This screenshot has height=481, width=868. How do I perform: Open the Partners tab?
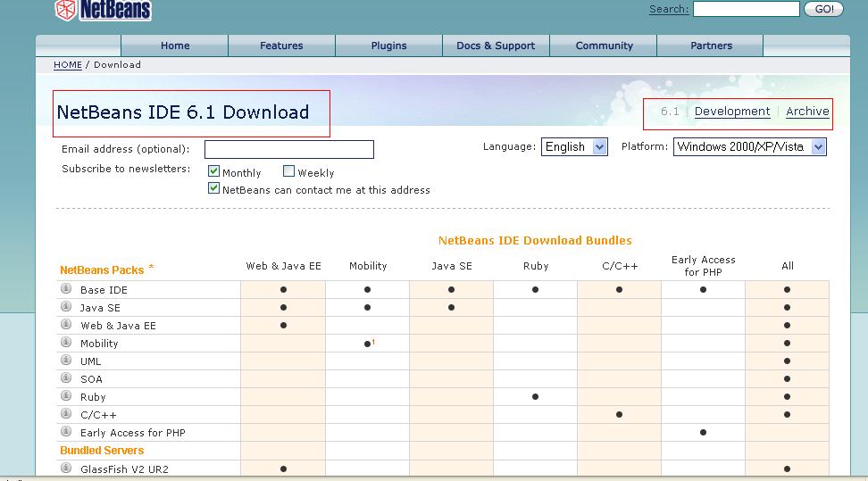pos(712,46)
